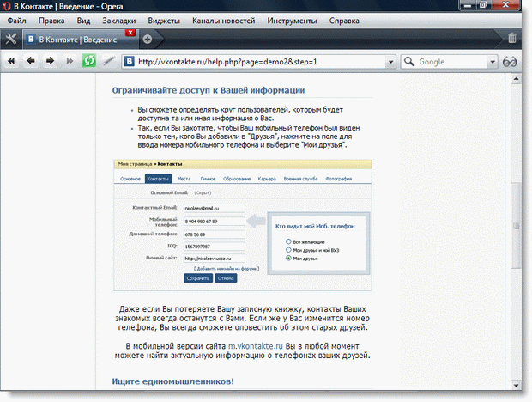532x402 pixels.
Task: Click the Кто видит мой Моб. телефон title
Action: [315, 226]
